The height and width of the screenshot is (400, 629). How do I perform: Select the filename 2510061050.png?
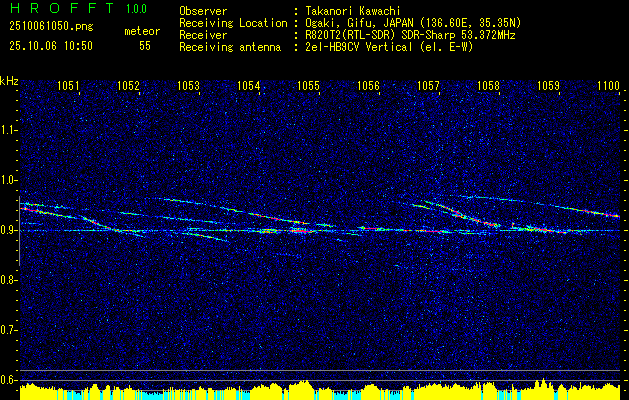(x=51, y=27)
